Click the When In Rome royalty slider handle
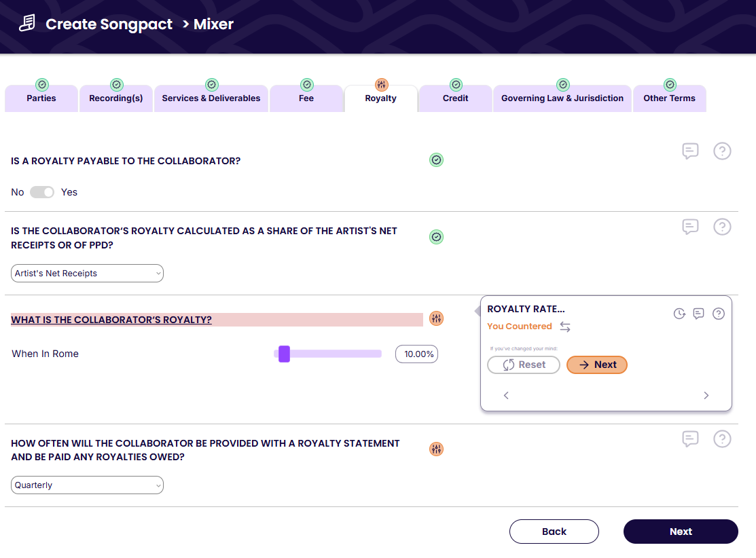 tap(285, 354)
